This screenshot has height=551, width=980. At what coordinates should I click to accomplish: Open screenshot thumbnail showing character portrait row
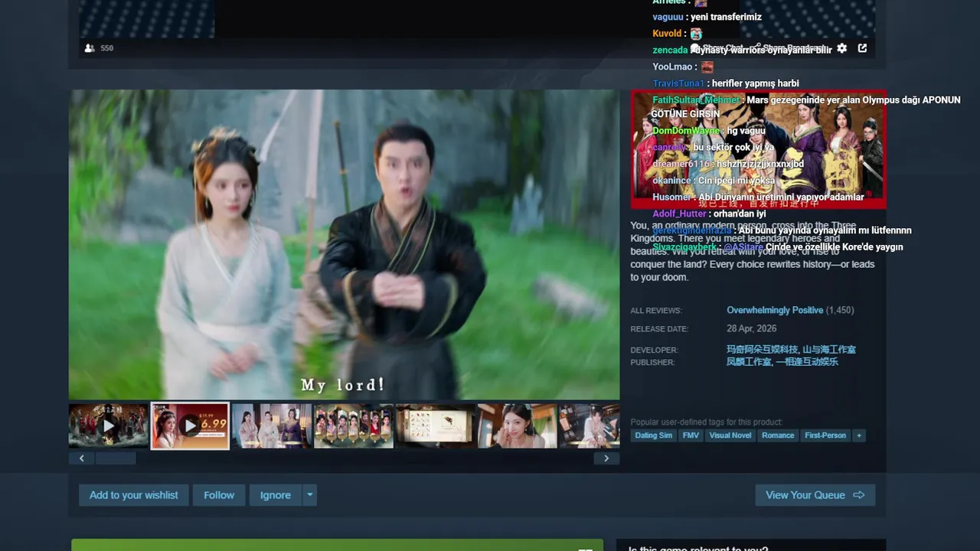[354, 425]
